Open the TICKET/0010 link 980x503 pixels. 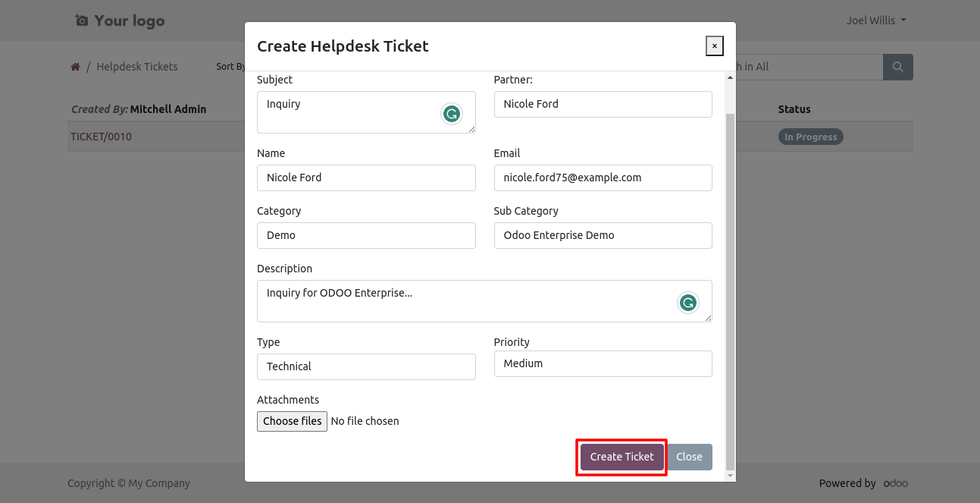pos(102,137)
